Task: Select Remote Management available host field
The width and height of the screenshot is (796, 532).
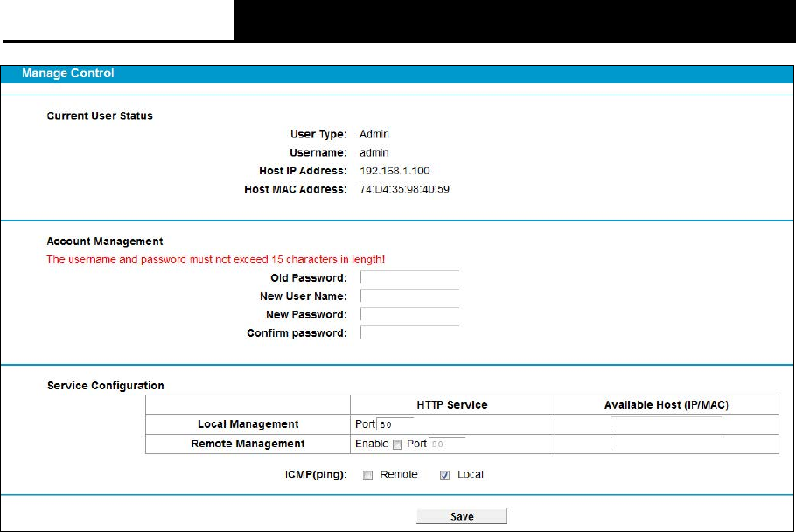Action: click(666, 443)
